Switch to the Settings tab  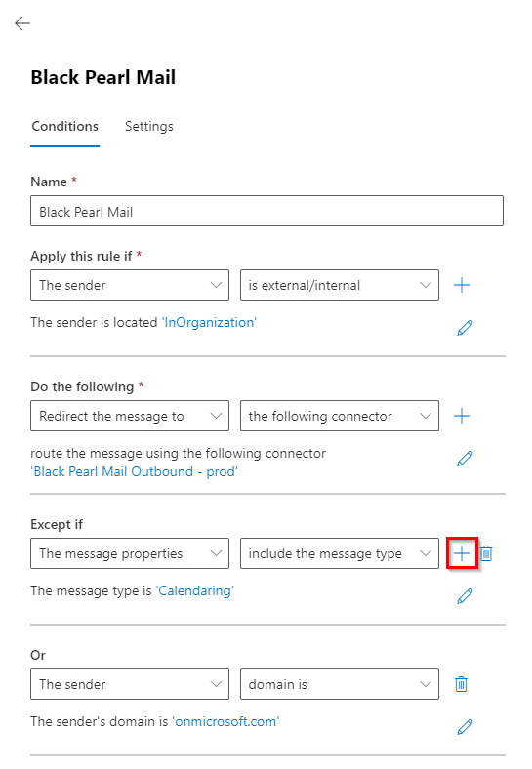[149, 127]
